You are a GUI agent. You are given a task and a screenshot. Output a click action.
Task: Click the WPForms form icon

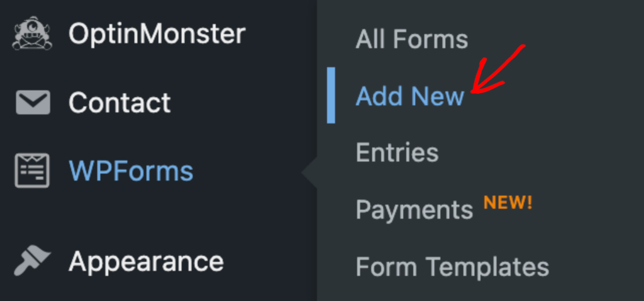click(x=33, y=171)
